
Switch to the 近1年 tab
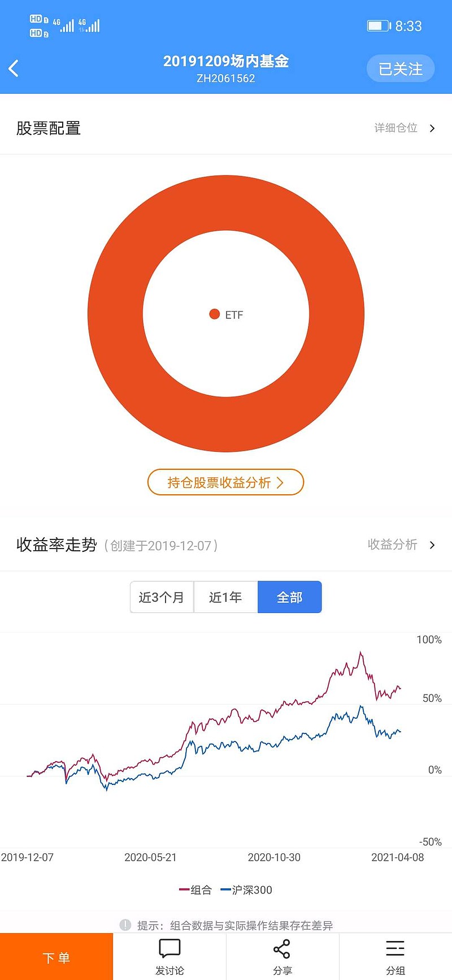click(225, 597)
